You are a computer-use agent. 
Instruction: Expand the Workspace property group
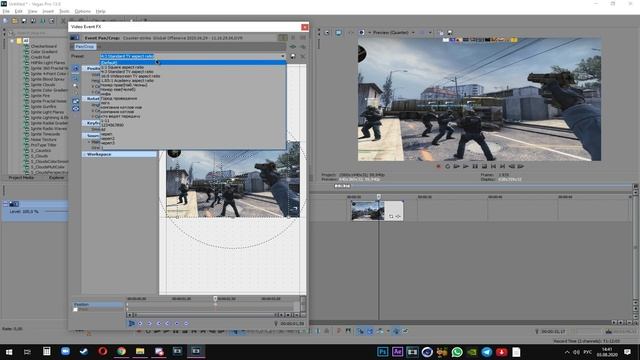[84, 154]
